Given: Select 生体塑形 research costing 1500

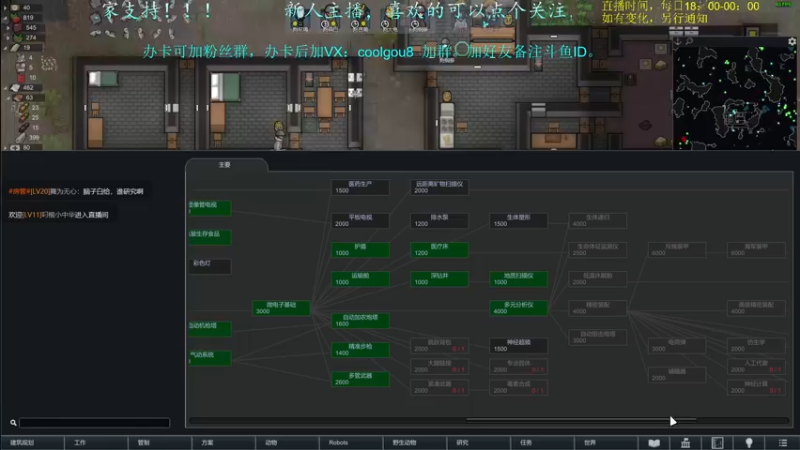Looking at the screenshot, I should point(518,220).
